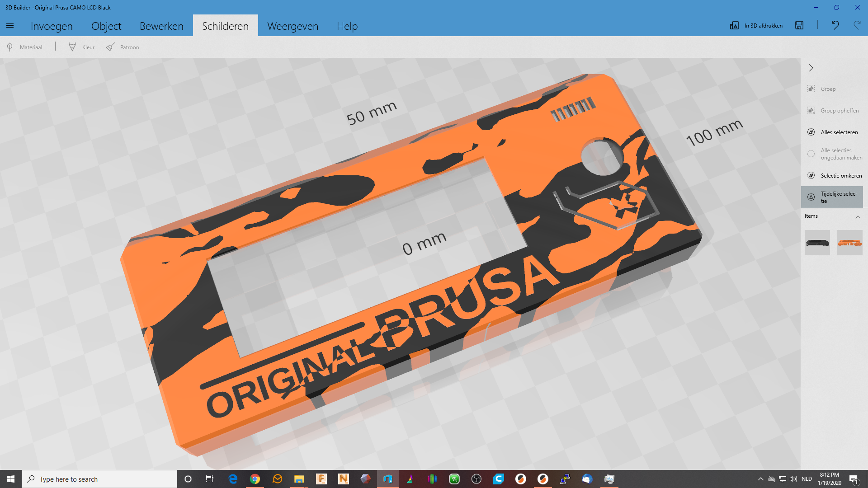Open the hamburger menu top left
Screen dimensions: 868x488
coord(10,26)
